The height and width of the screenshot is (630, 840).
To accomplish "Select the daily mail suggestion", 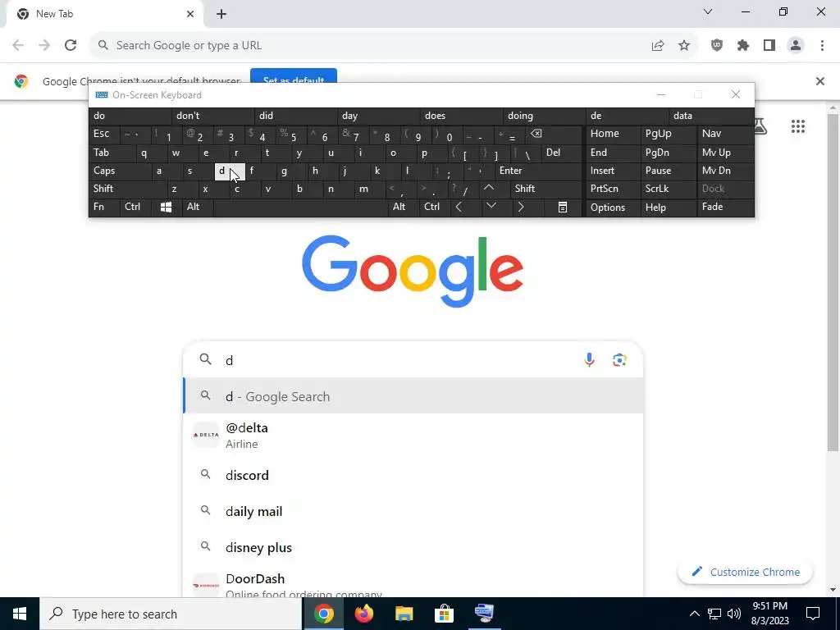I will pyautogui.click(x=413, y=512).
